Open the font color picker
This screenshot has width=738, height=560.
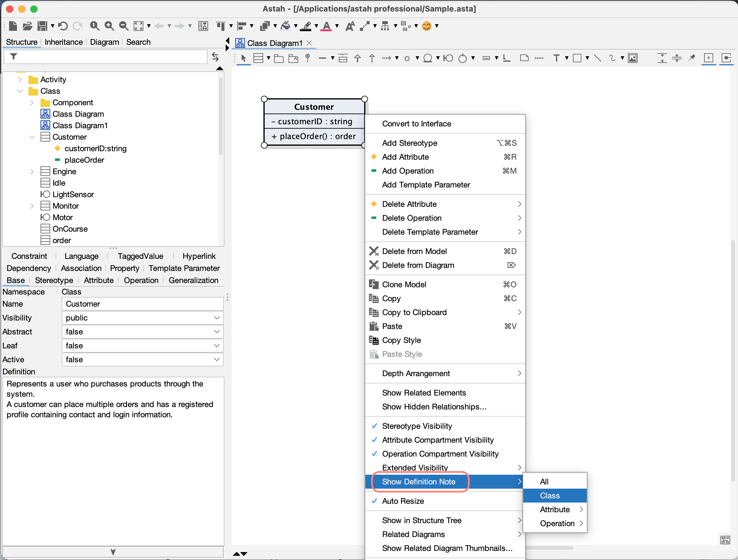click(327, 26)
